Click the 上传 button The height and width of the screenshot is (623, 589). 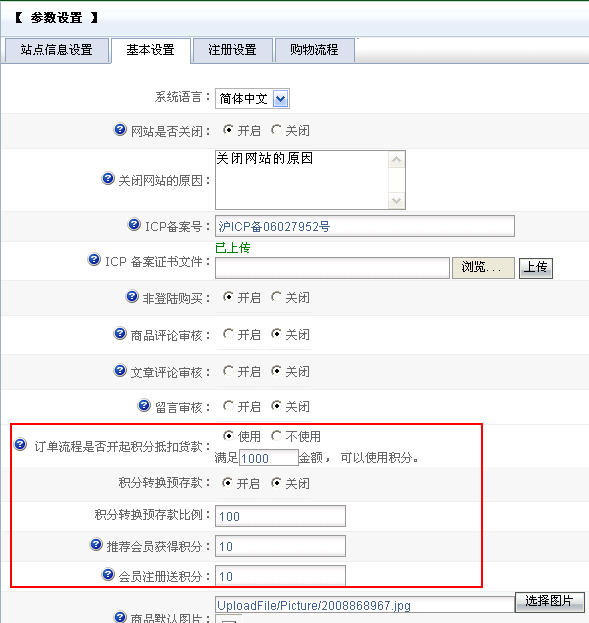(535, 268)
